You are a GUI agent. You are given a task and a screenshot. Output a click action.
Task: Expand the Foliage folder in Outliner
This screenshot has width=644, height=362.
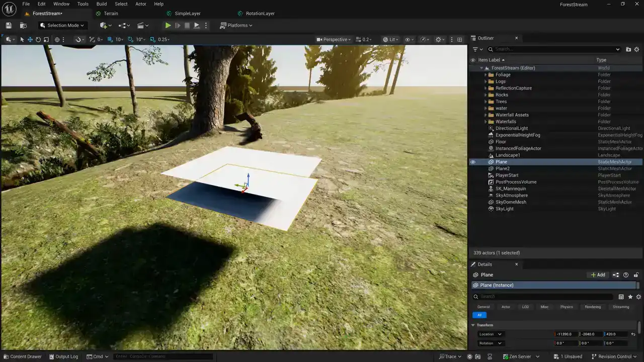tap(486, 75)
